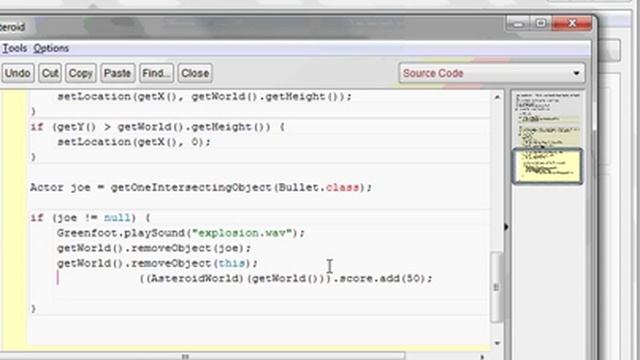Open the Tools menu
Viewport: 640px width, 360px height.
click(x=15, y=48)
